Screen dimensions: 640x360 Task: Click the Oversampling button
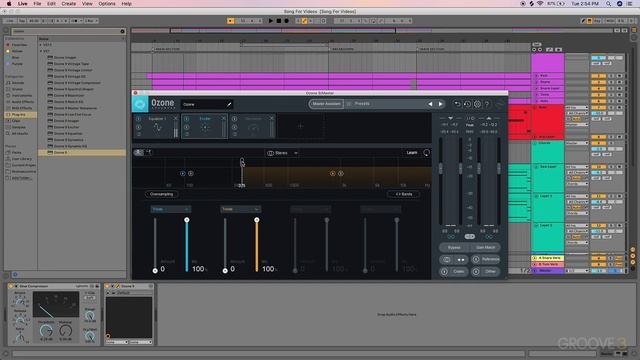162,194
